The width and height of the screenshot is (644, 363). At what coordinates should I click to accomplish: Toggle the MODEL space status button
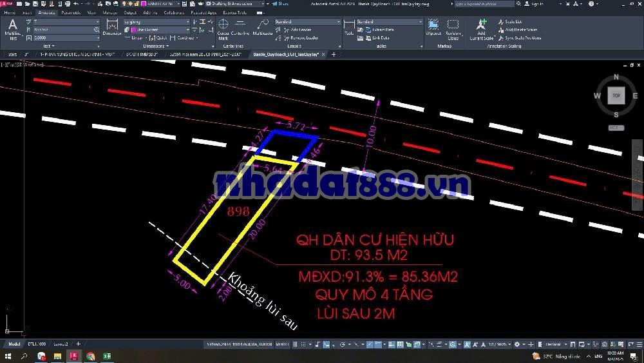[x=281, y=345]
